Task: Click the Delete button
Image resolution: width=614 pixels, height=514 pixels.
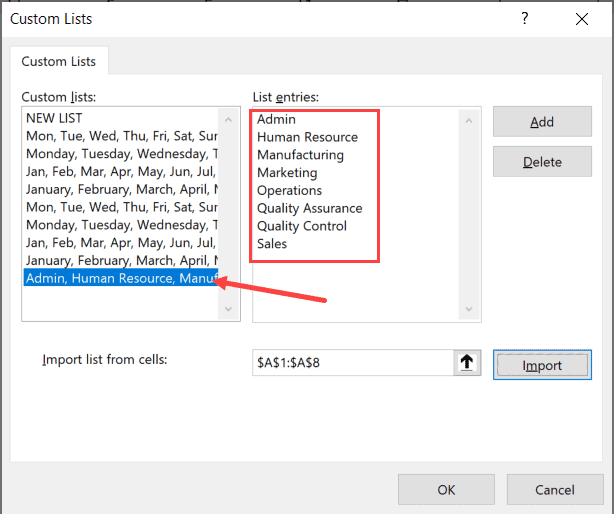Action: pos(542,162)
